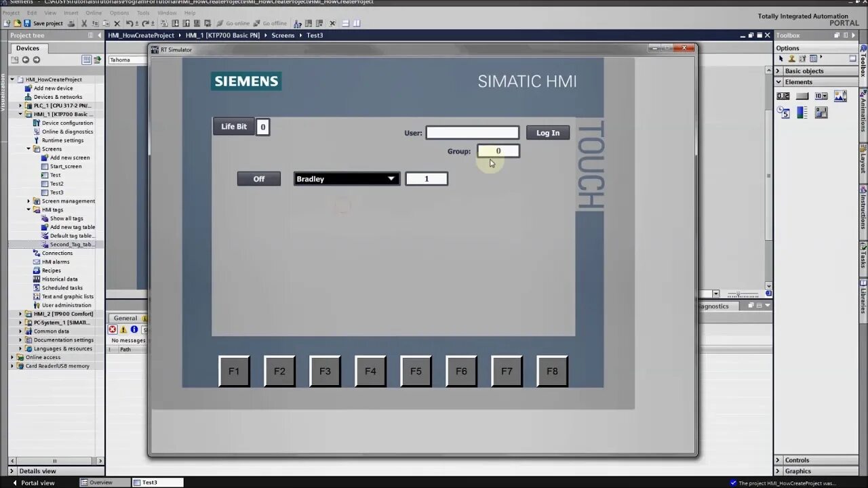The height and width of the screenshot is (488, 868).
Task: Click the Group value field
Action: [498, 151]
